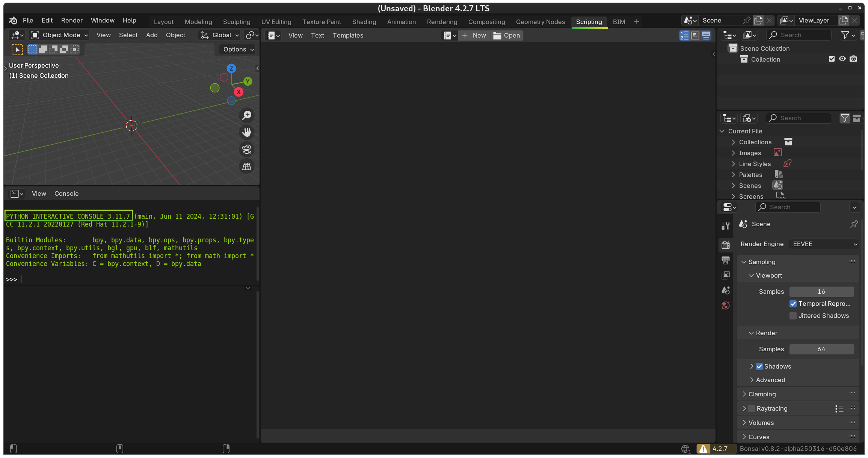Screen dimensions: 868x458
Task: Click the new scene duplicate icon
Action: pyautogui.click(x=758, y=20)
